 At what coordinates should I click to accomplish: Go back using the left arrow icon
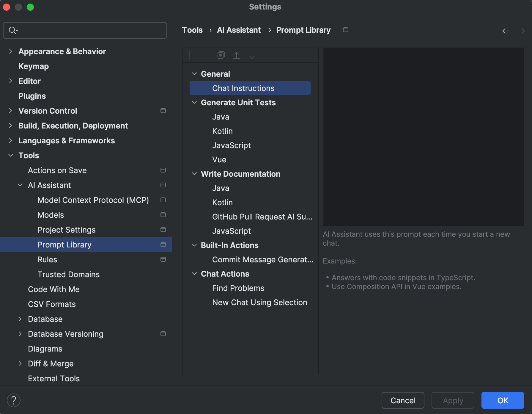click(x=506, y=31)
